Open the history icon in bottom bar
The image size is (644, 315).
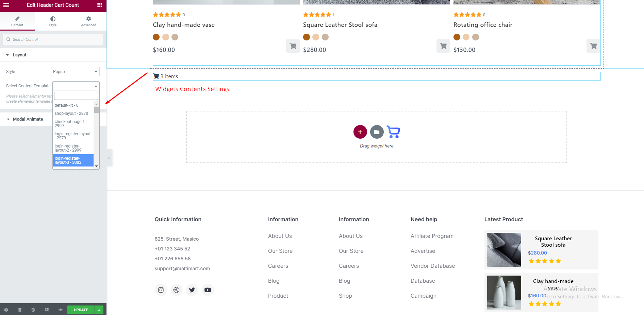(x=33, y=310)
